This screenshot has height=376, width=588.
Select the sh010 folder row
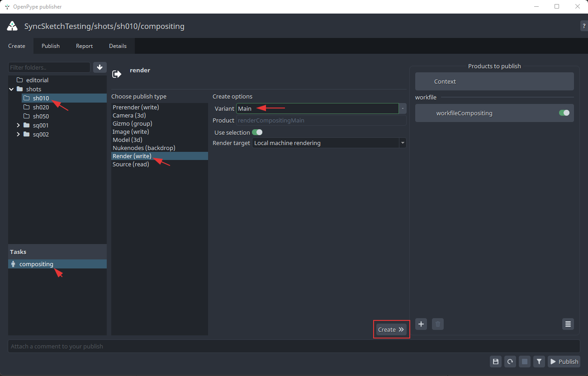pos(64,98)
